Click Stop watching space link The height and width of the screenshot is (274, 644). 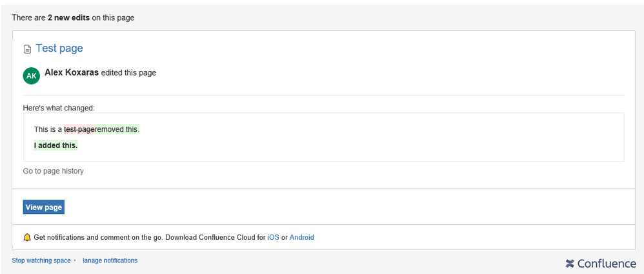pos(41,261)
